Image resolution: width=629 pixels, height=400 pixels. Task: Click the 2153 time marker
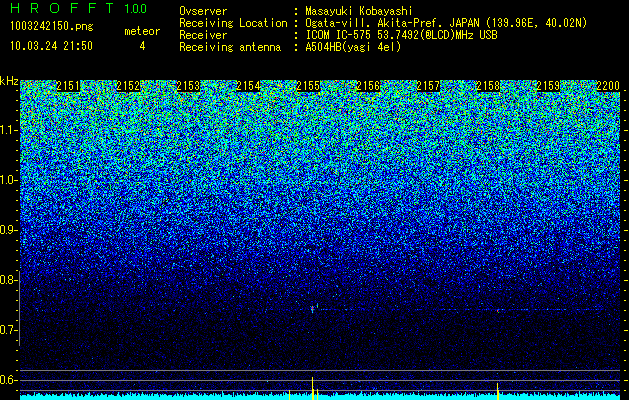tap(188, 86)
